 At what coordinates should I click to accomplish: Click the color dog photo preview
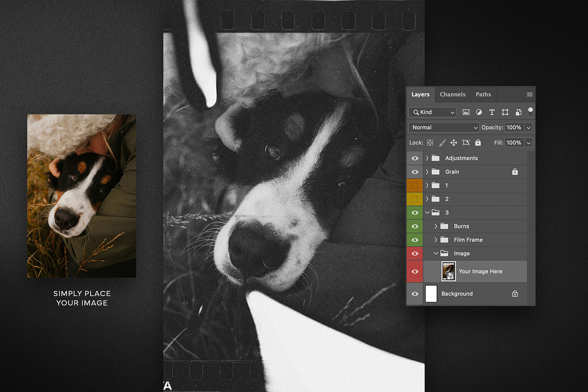82,196
